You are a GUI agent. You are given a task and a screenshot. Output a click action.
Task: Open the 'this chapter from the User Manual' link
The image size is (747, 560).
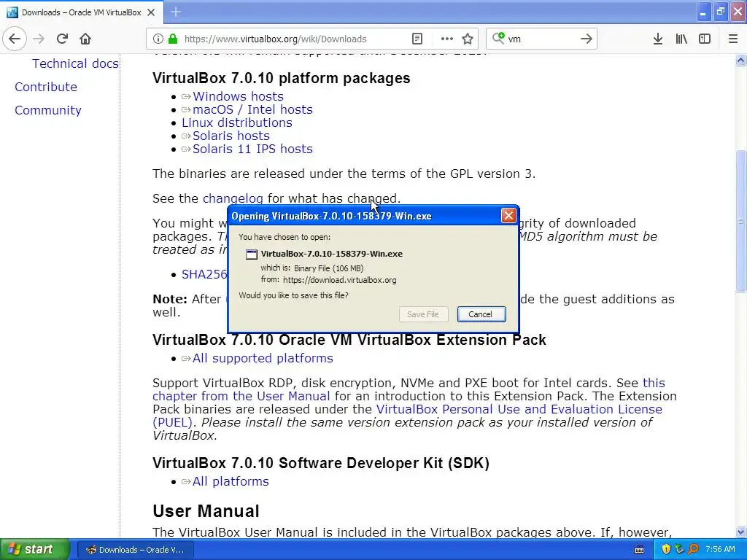click(241, 396)
